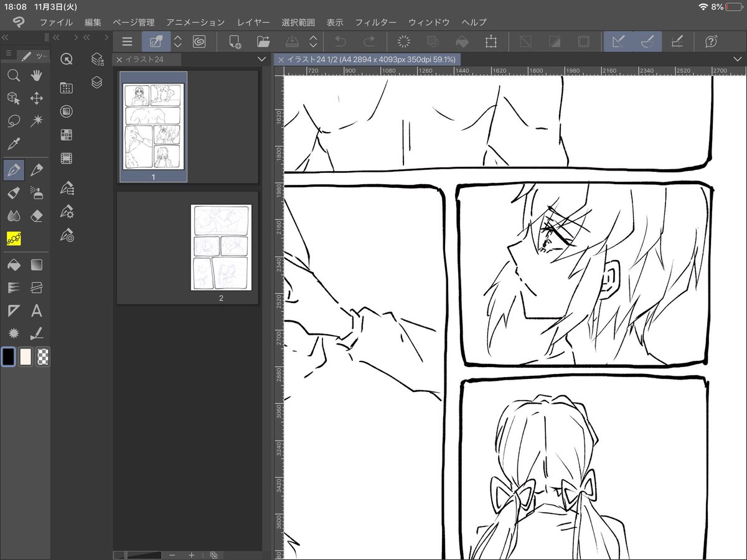Toggle Snap to Special Ruler
747x560 pixels.
point(647,42)
